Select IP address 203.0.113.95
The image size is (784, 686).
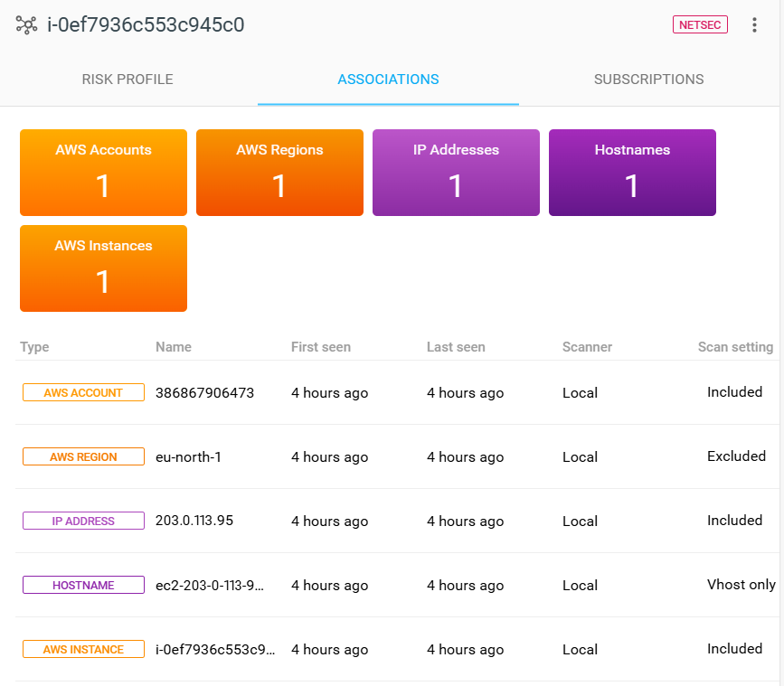[x=194, y=522]
